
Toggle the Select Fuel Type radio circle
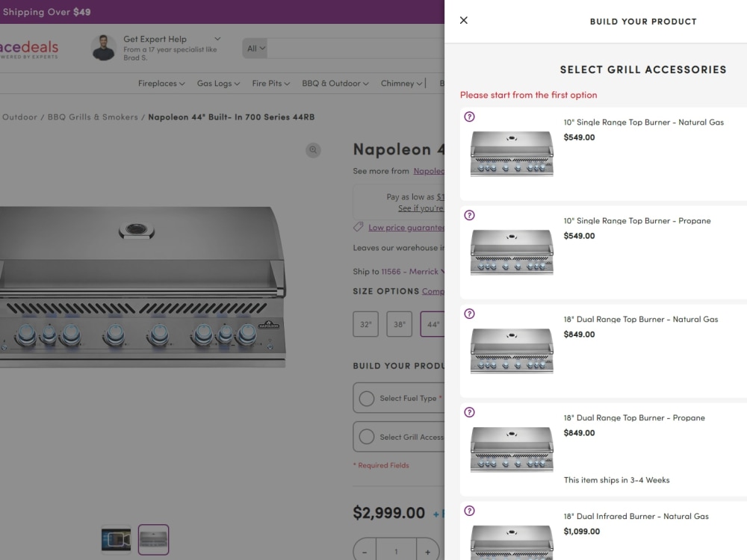tap(366, 398)
